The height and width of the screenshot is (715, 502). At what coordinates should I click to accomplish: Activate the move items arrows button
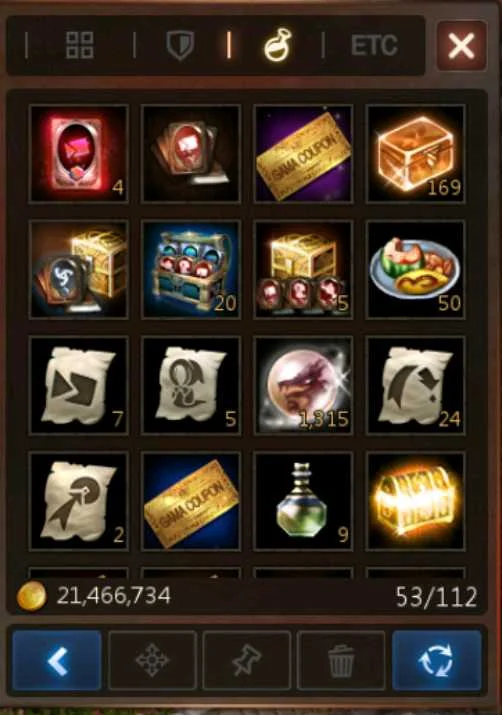(152, 660)
